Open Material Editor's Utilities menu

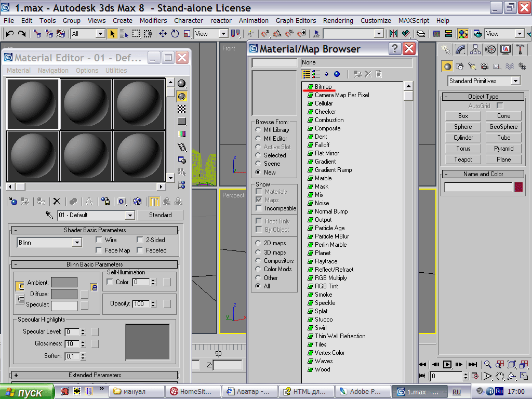tap(116, 70)
